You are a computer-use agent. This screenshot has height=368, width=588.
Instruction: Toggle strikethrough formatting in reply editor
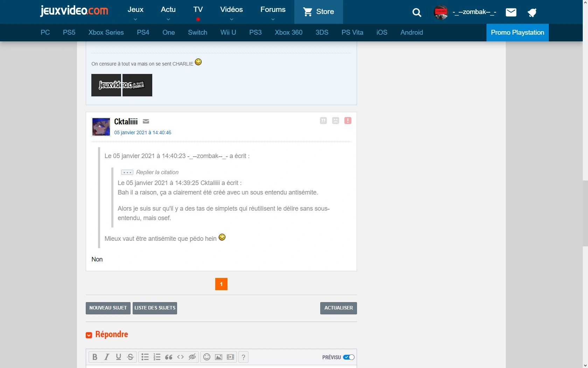(x=130, y=357)
